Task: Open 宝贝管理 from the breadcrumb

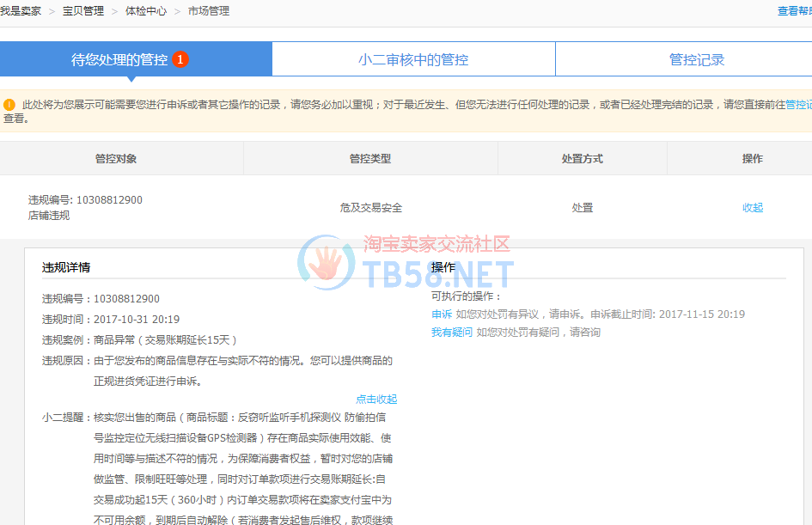Action: pyautogui.click(x=83, y=11)
